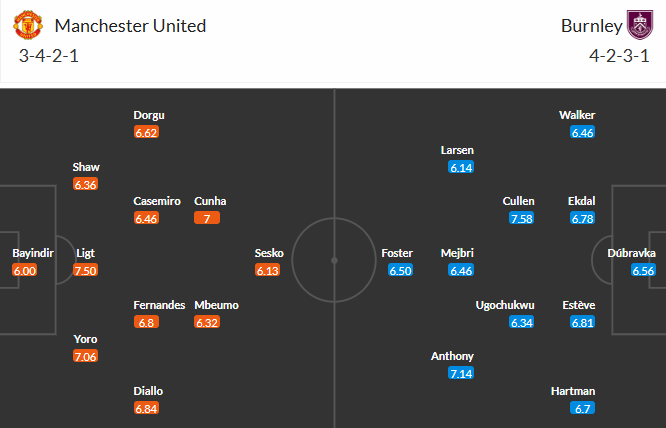Image resolution: width=666 pixels, height=428 pixels.
Task: Click Cunha's rating badge showing 7
Action: point(207,218)
